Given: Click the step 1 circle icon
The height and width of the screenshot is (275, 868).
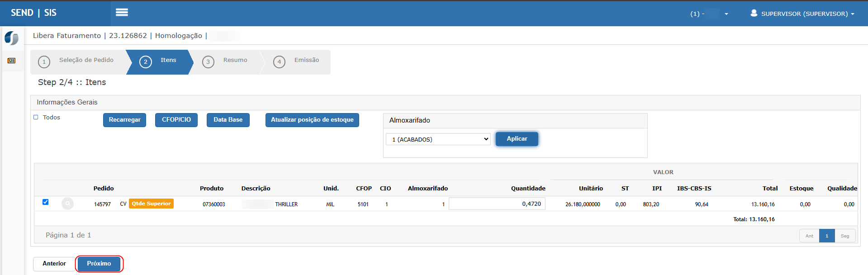Looking at the screenshot, I should pos(44,62).
